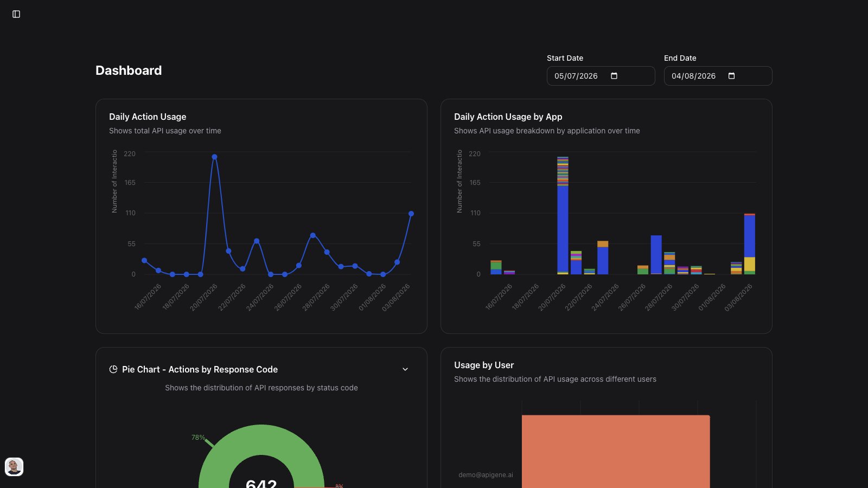The width and height of the screenshot is (868, 488).
Task: Click the last line point near 03/08/2026
Action: (411, 214)
